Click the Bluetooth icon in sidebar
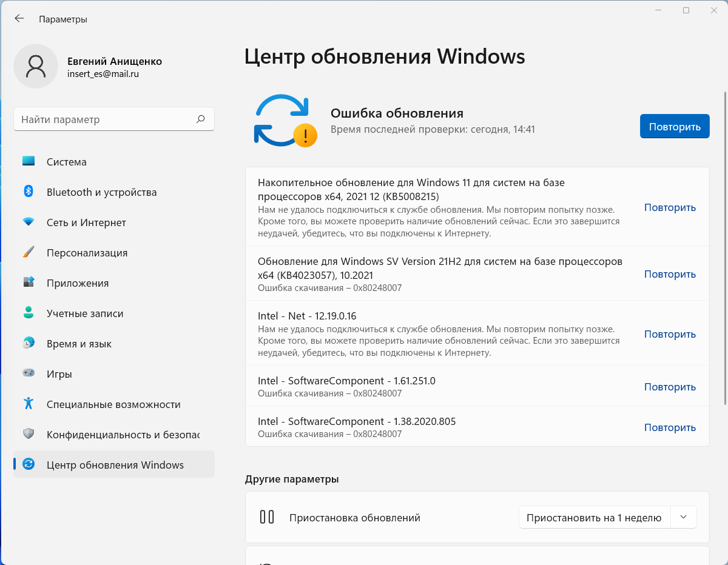This screenshot has height=565, width=728. pyautogui.click(x=29, y=192)
